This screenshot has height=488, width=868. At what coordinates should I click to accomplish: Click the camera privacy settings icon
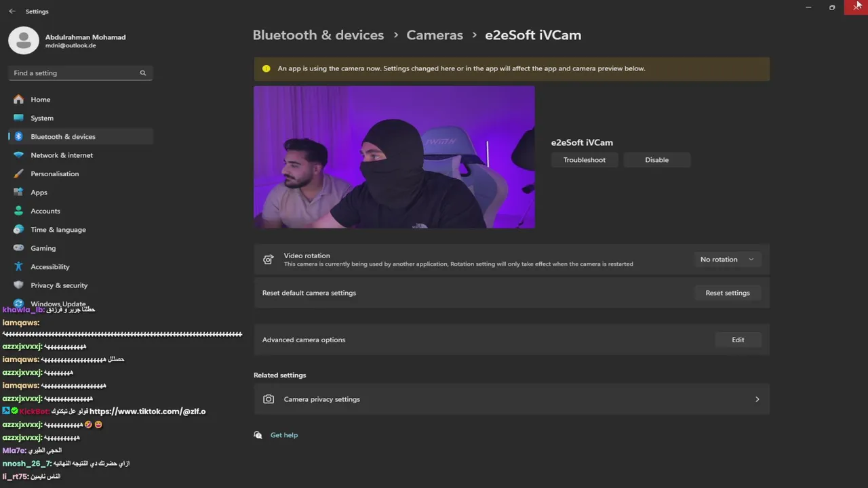coord(269,399)
